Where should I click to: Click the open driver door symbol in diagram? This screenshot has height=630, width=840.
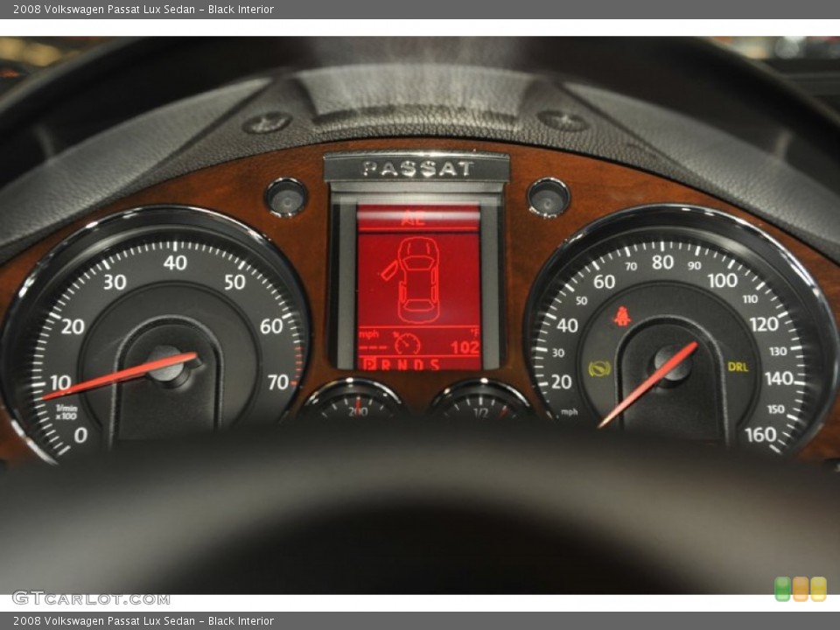(390, 269)
